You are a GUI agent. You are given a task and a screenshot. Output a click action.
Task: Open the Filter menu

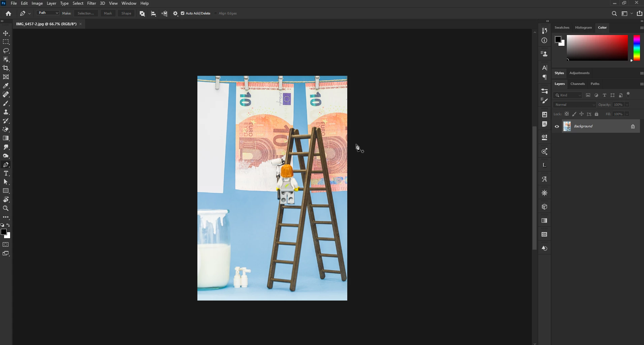pos(92,3)
